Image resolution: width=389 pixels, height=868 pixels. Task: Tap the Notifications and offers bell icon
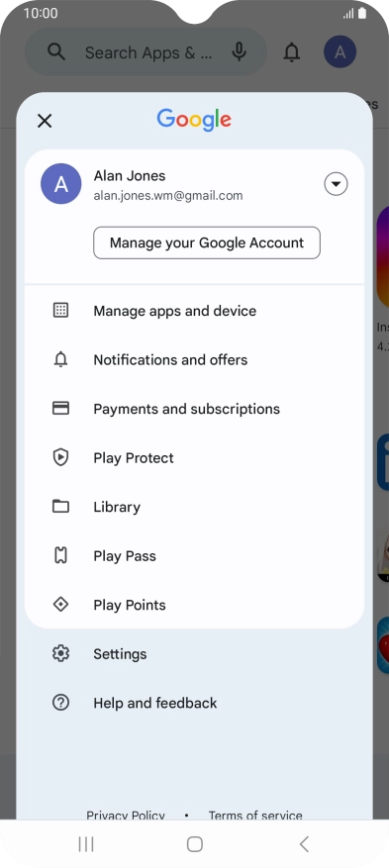click(x=60, y=360)
